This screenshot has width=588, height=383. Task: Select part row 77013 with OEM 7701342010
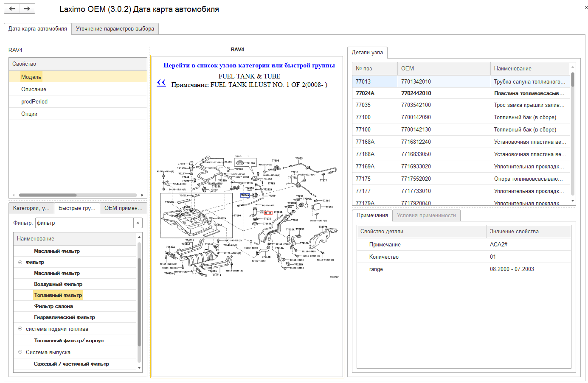pyautogui.click(x=461, y=81)
